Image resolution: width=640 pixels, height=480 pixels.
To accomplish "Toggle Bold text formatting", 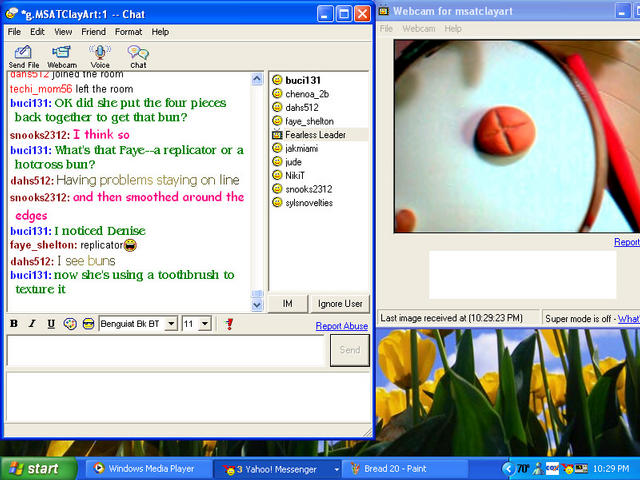I will pyautogui.click(x=14, y=324).
